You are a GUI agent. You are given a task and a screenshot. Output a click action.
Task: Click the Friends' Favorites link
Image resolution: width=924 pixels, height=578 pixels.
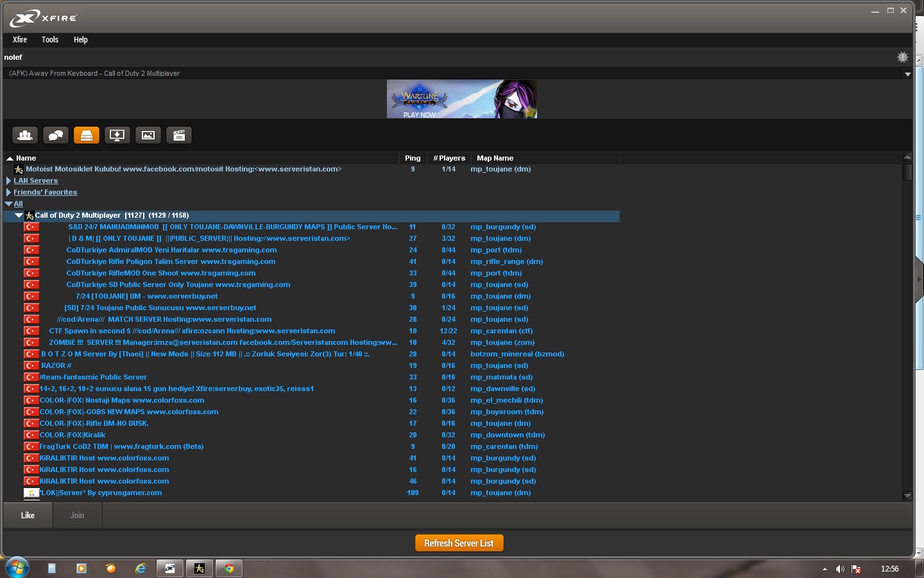tap(46, 193)
